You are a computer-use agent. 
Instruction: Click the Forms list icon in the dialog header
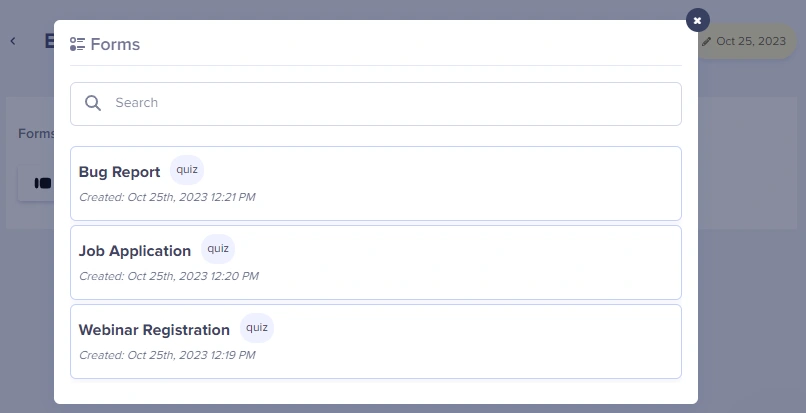[x=77, y=44]
